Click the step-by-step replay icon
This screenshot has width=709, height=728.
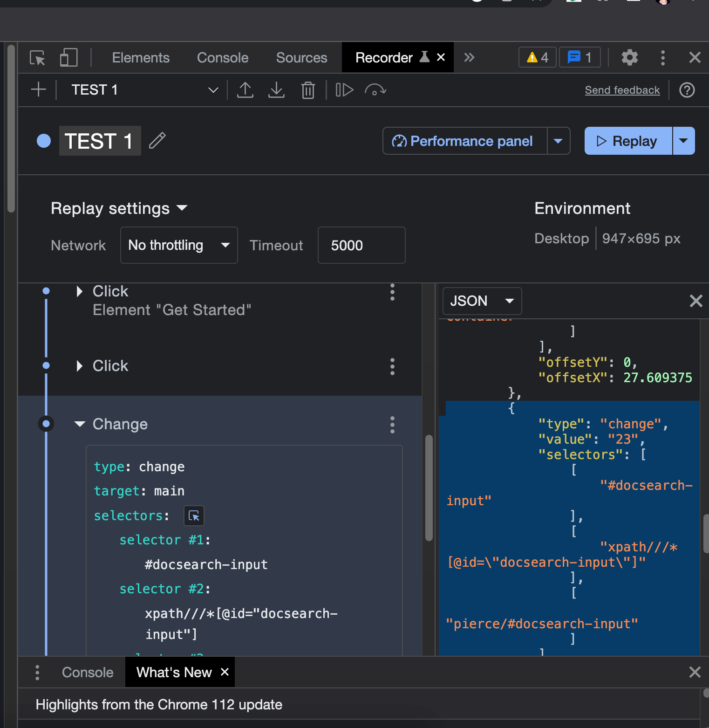pyautogui.click(x=344, y=90)
